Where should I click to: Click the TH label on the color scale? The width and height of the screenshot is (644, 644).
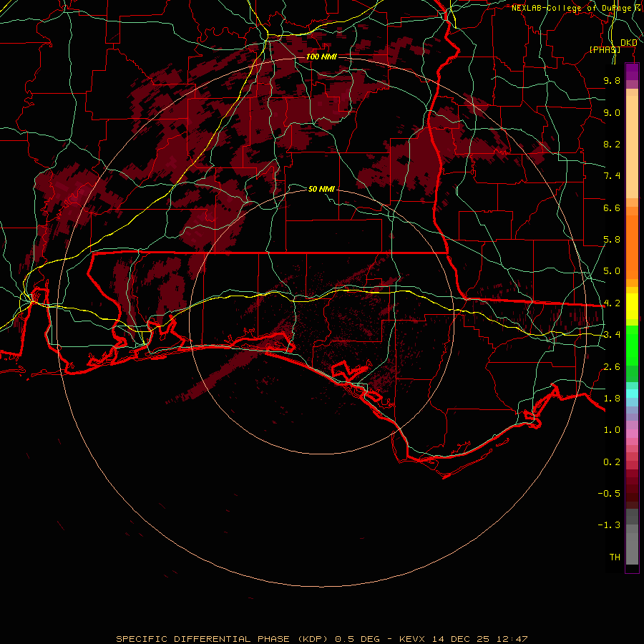(x=615, y=557)
